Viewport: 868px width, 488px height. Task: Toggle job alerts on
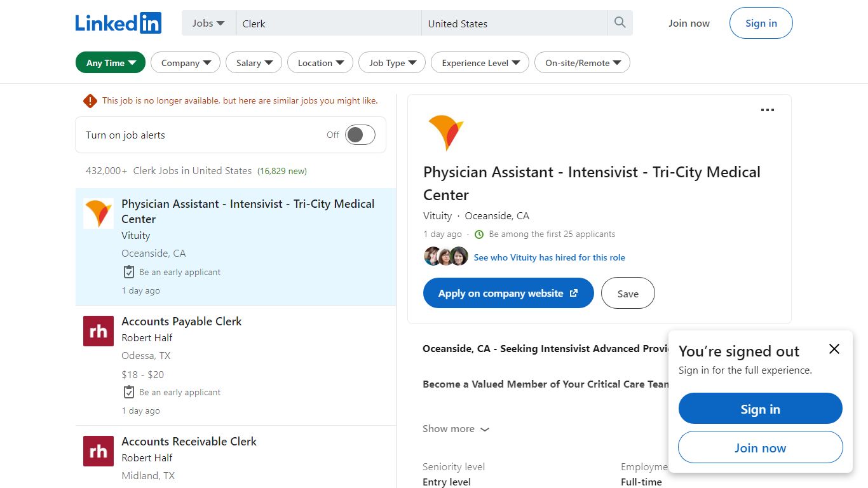(360, 135)
